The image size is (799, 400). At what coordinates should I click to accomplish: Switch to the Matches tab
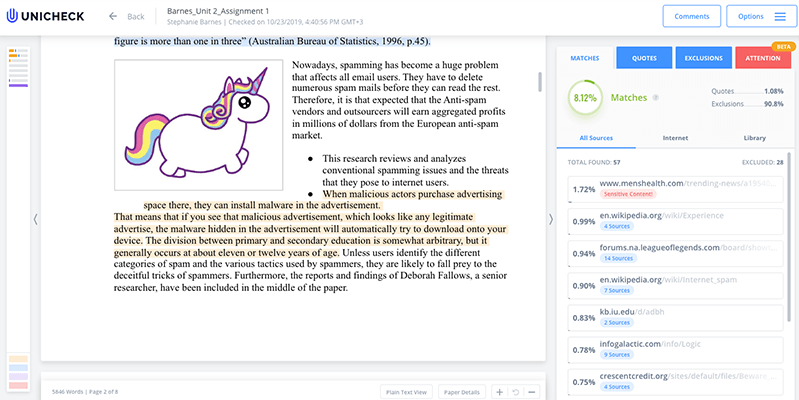tap(584, 58)
